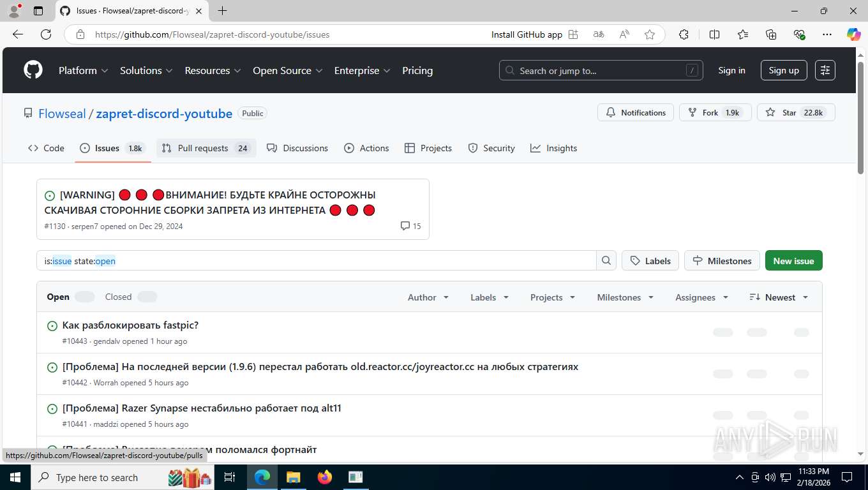Add page to favorites star icon

tap(650, 34)
